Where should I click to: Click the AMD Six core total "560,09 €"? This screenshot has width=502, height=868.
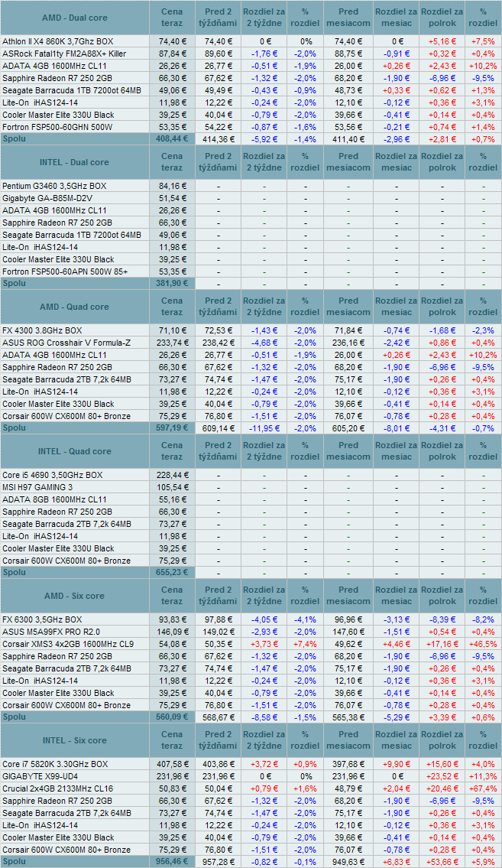point(173,717)
